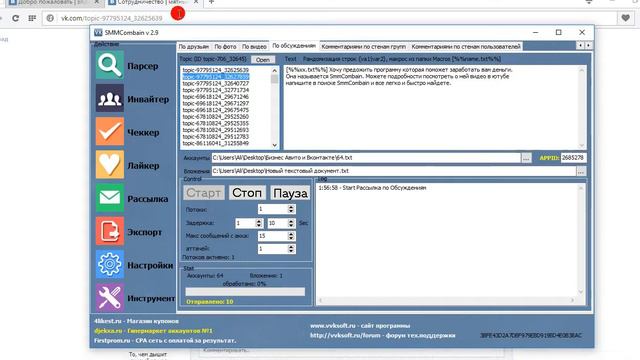Adjust the second Задержка spinner (10) arrows
This screenshot has width=640, height=360.
click(x=291, y=223)
